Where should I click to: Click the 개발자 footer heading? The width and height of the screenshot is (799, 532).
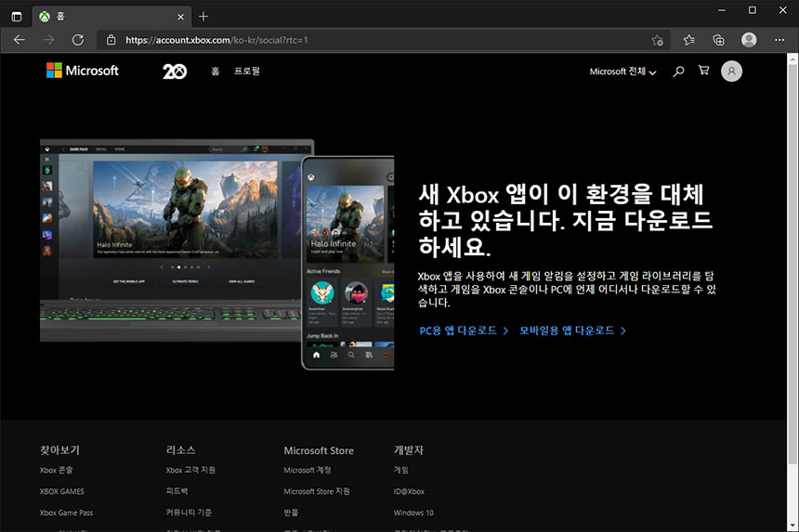click(x=408, y=450)
